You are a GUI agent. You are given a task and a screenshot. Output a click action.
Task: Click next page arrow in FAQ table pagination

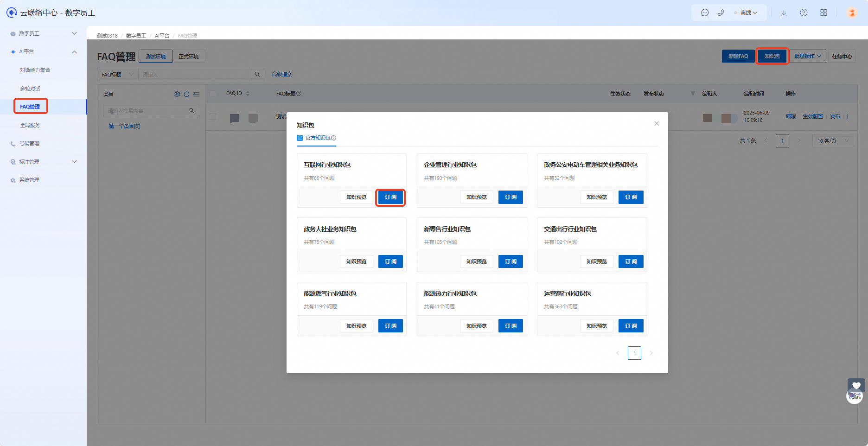(x=799, y=140)
